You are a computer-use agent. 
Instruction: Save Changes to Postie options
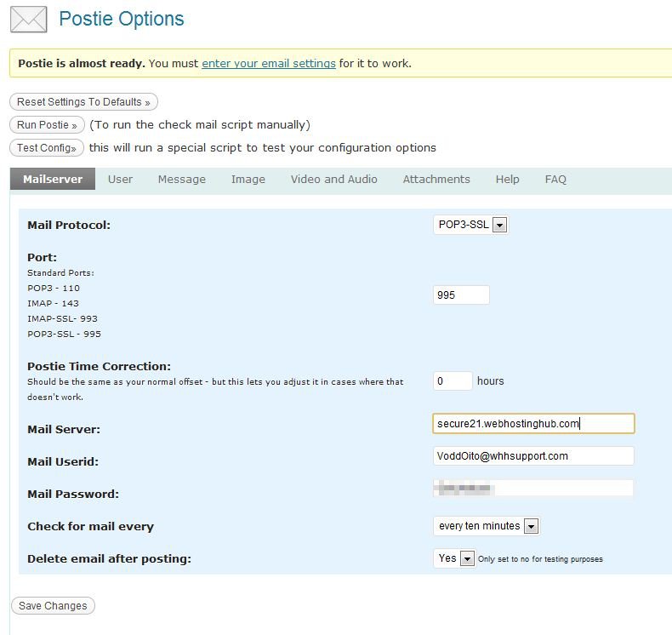click(53, 606)
